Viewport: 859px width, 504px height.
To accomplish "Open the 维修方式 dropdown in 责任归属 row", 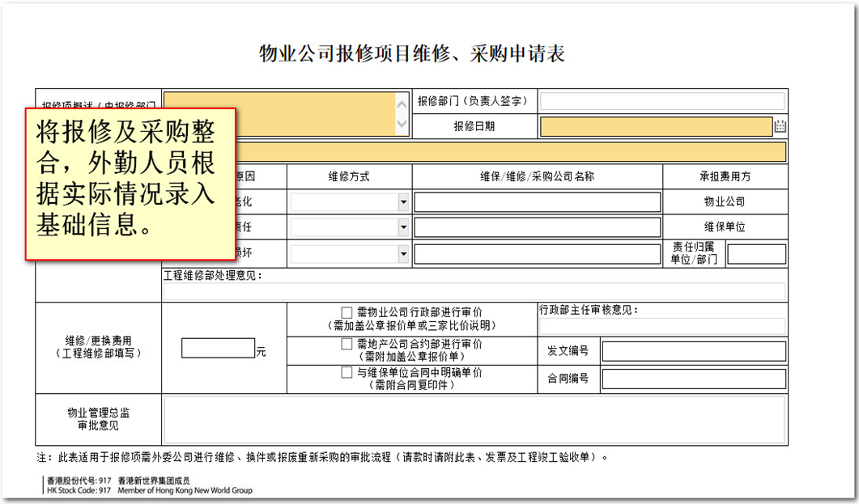I will click(x=403, y=253).
